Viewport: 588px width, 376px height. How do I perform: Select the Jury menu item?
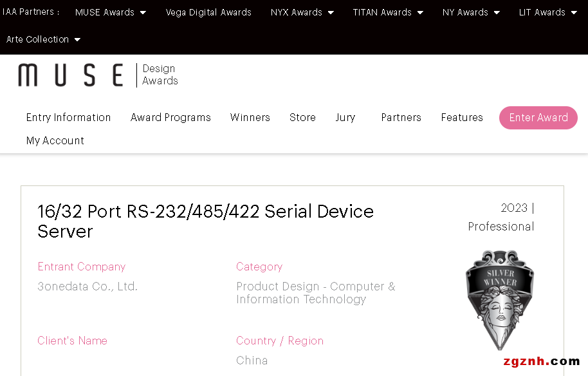pos(345,117)
